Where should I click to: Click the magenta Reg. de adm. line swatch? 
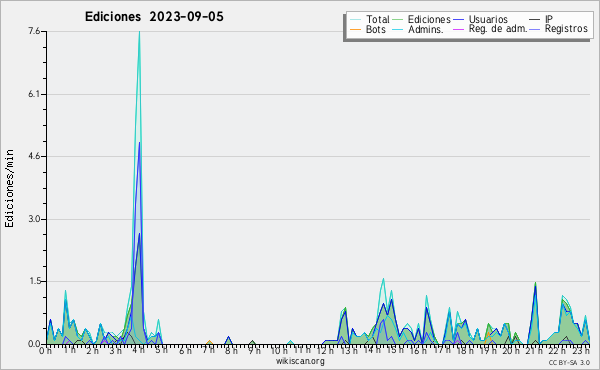point(458,29)
